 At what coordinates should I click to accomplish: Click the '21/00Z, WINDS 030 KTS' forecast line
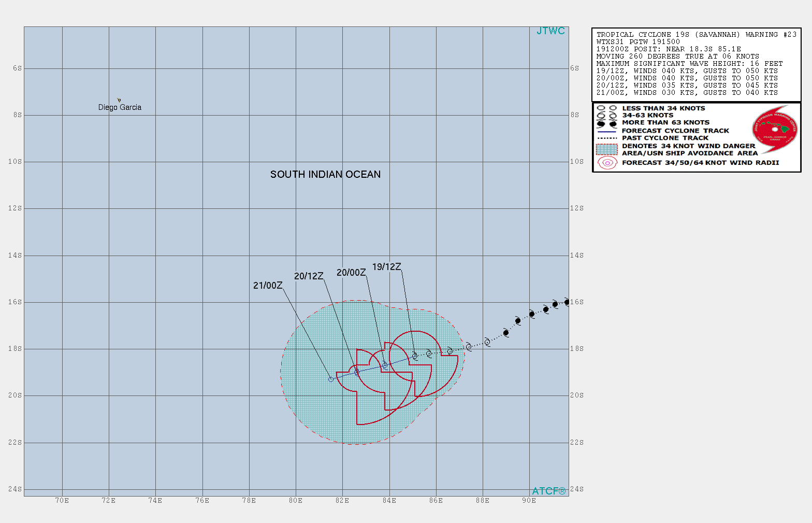(687, 93)
